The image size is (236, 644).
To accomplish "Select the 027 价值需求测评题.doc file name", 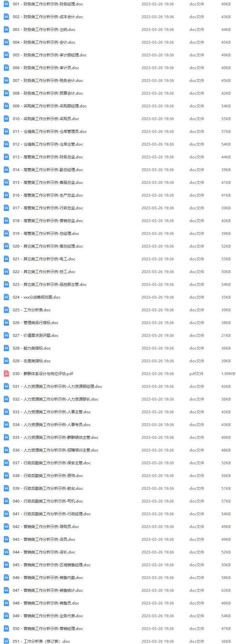I will pos(36,336).
